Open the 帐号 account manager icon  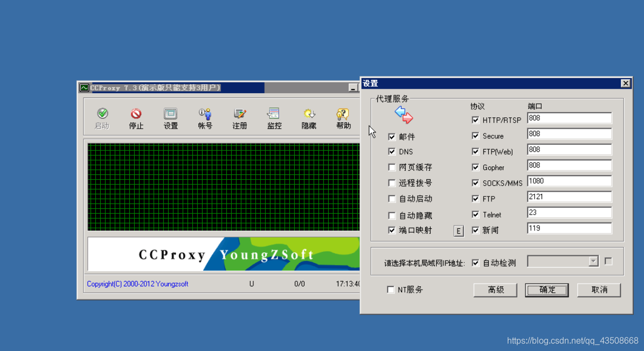(205, 118)
